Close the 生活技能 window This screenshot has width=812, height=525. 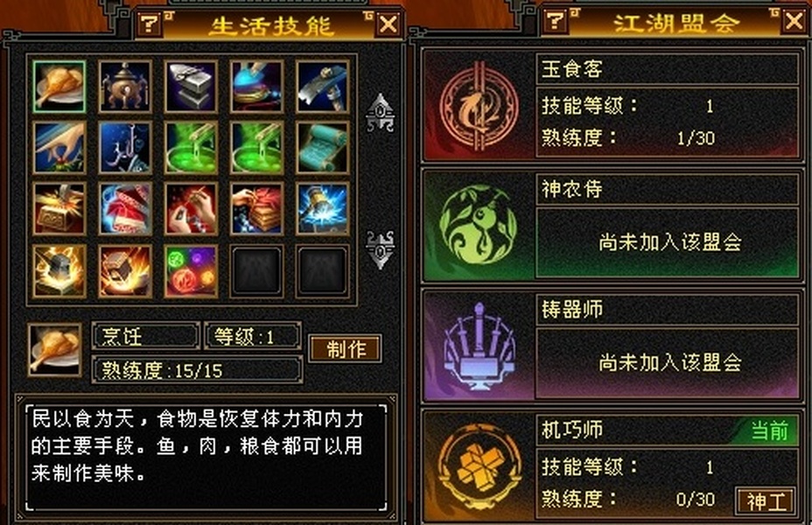388,24
